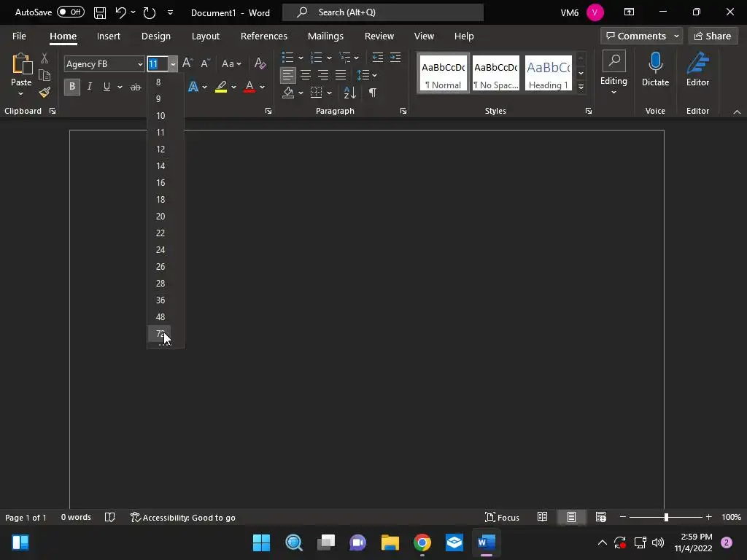Expand the Comments dropdown
The image size is (747, 560).
click(676, 36)
